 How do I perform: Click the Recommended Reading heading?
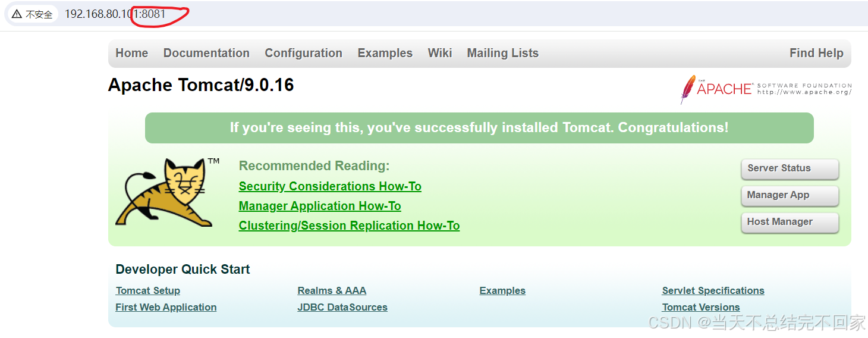click(x=314, y=165)
